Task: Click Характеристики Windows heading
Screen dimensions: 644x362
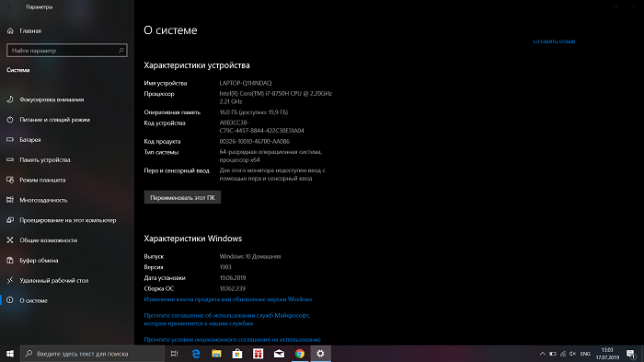Action: 192,239
